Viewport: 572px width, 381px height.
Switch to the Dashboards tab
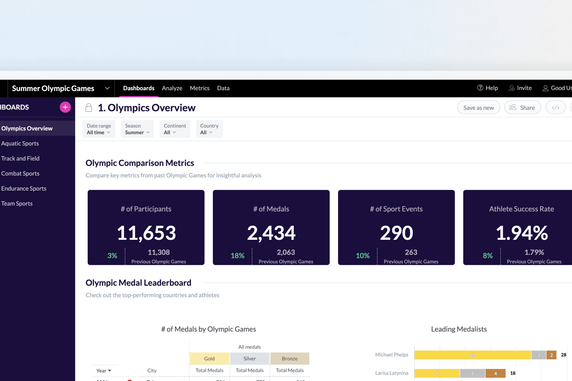point(139,88)
